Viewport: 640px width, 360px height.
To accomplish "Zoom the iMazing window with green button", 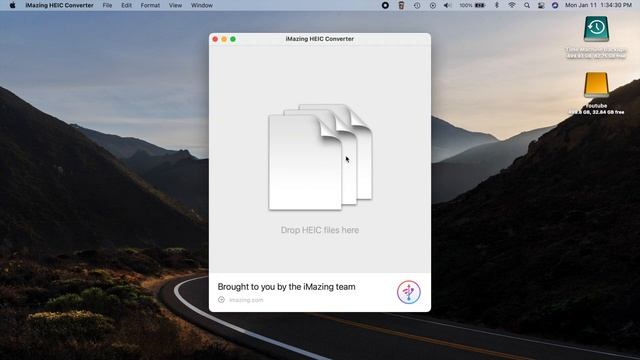I will pos(233,39).
